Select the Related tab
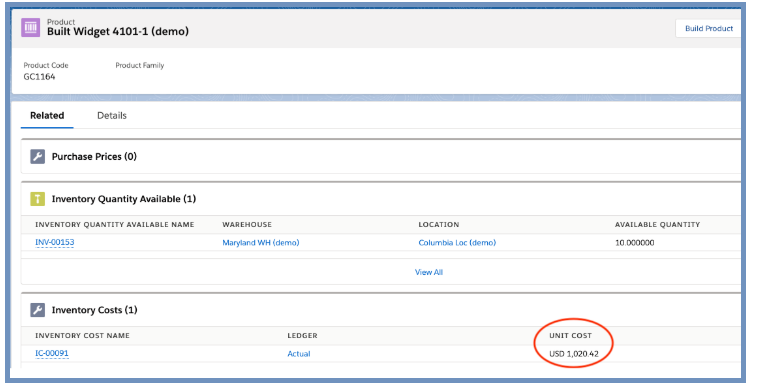The width and height of the screenshot is (760, 385). coord(47,115)
